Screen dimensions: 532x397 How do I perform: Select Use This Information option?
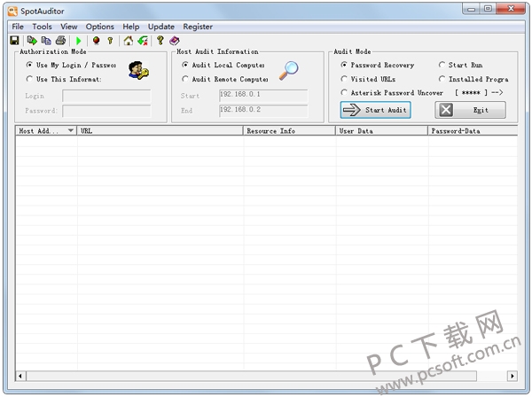coord(64,79)
